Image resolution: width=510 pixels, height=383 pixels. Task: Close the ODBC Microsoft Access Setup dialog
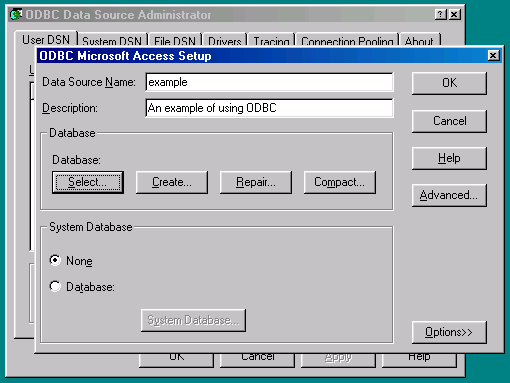[x=493, y=55]
